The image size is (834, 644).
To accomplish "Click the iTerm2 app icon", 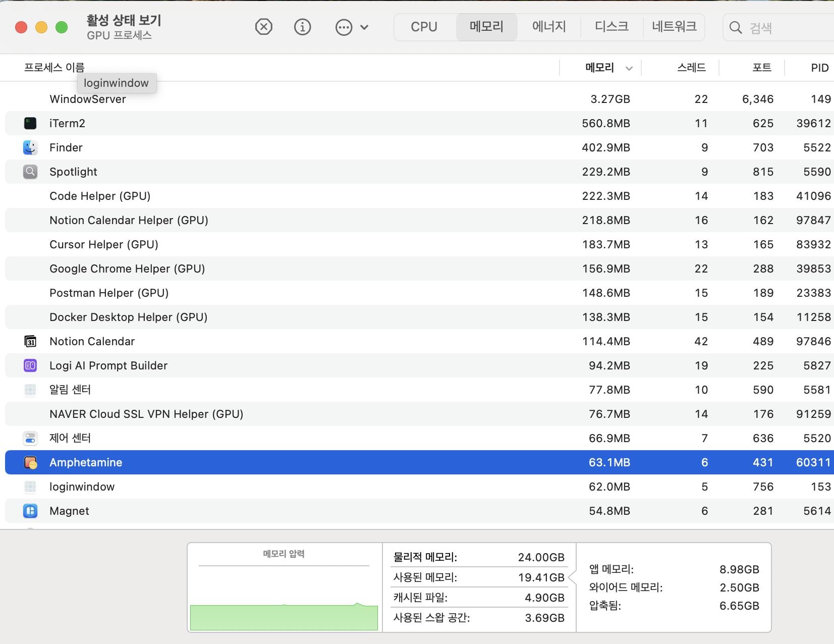I will tap(30, 123).
